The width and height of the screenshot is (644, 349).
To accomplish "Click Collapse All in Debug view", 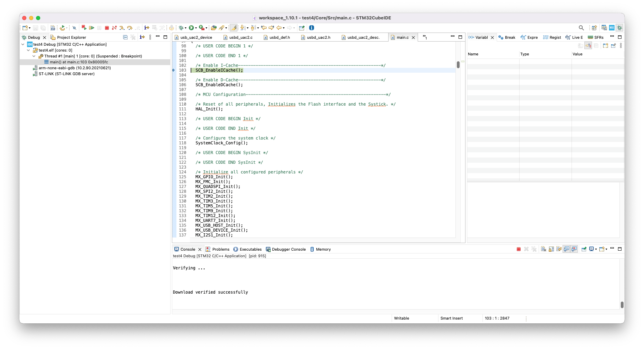I will coord(125,37).
